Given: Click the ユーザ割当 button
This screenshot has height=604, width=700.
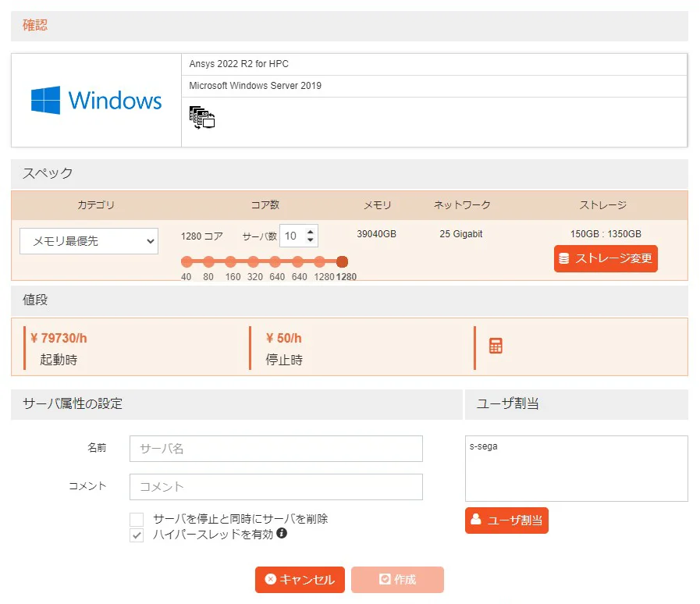Looking at the screenshot, I should (x=506, y=521).
